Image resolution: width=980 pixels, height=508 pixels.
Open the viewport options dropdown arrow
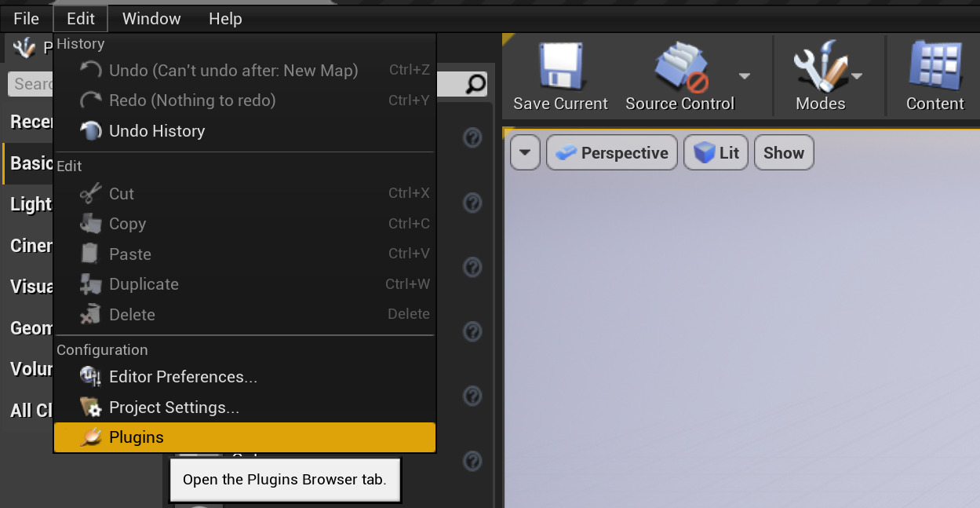525,152
